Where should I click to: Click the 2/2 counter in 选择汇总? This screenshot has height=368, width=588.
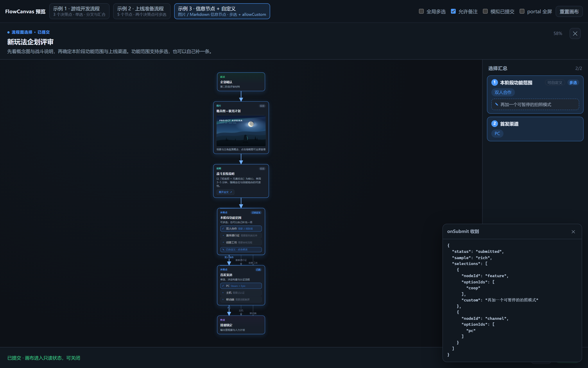[578, 68]
